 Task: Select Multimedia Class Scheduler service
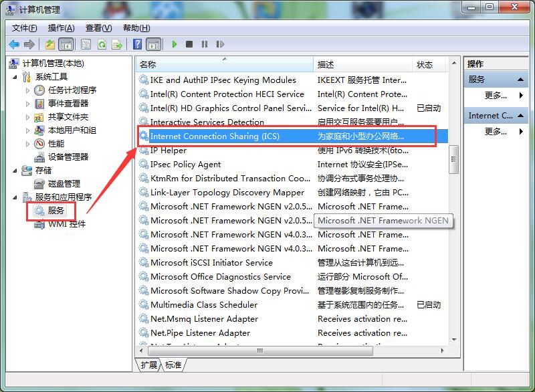pos(292,304)
